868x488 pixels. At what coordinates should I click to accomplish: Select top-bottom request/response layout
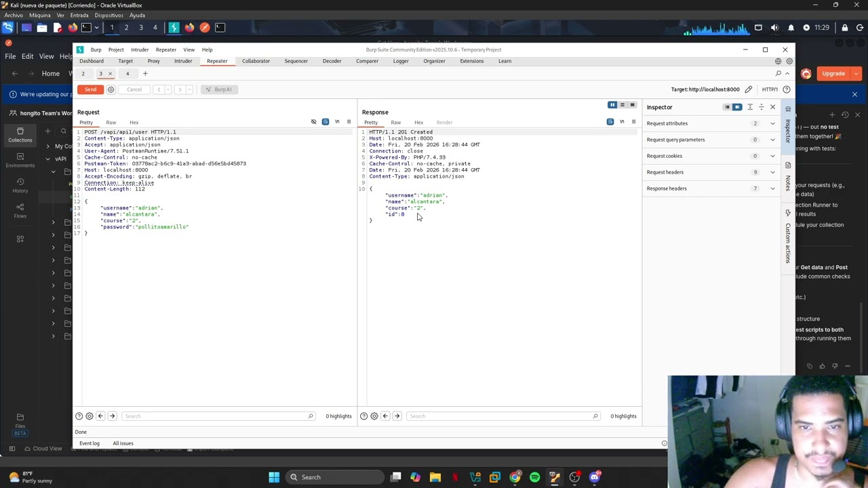[x=623, y=105]
